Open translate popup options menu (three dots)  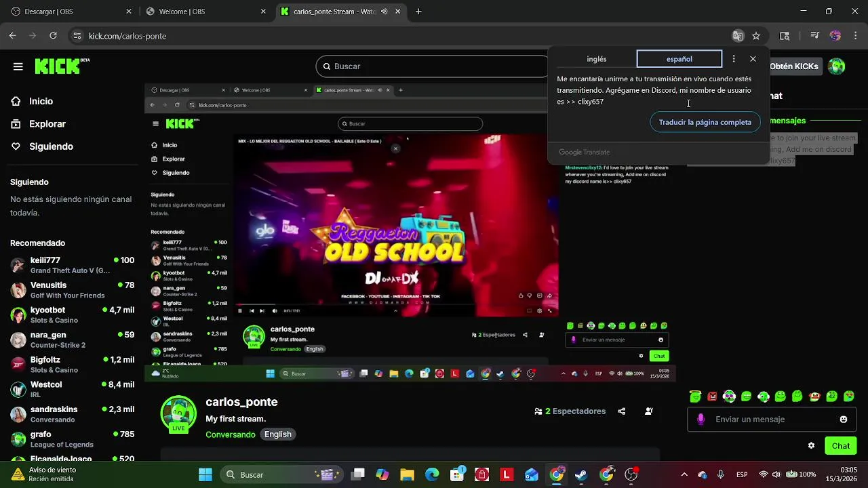coord(733,59)
